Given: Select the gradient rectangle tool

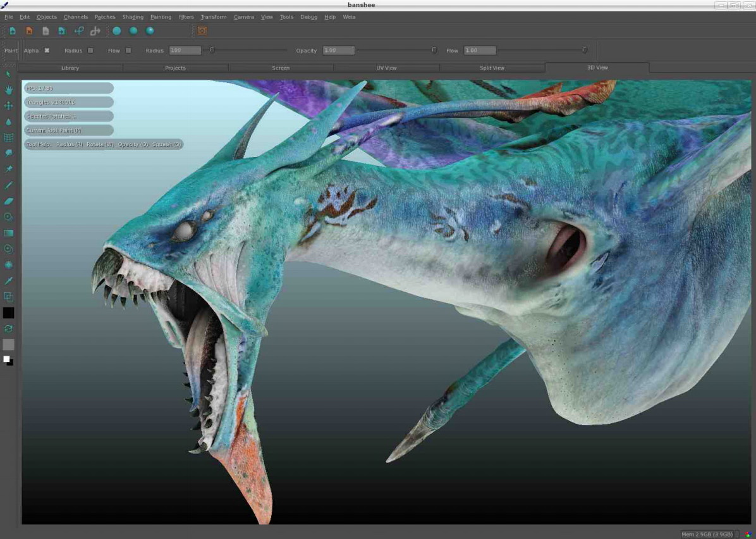Looking at the screenshot, I should 8,233.
